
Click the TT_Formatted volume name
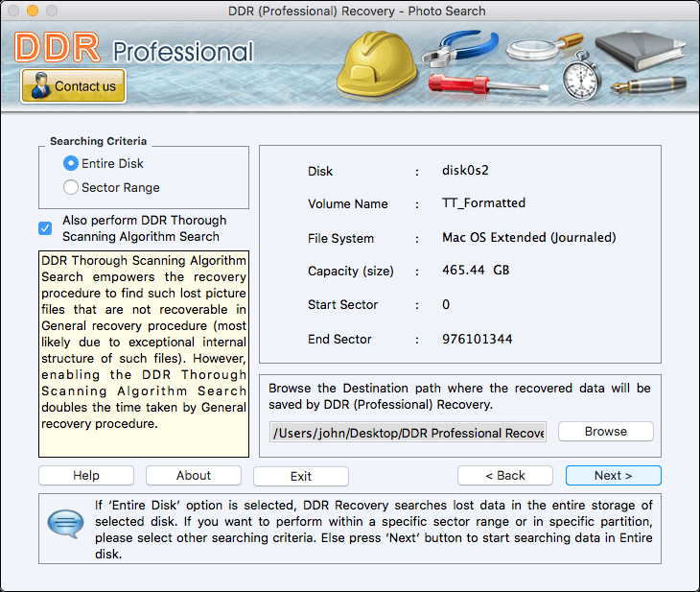pyautogui.click(x=483, y=203)
